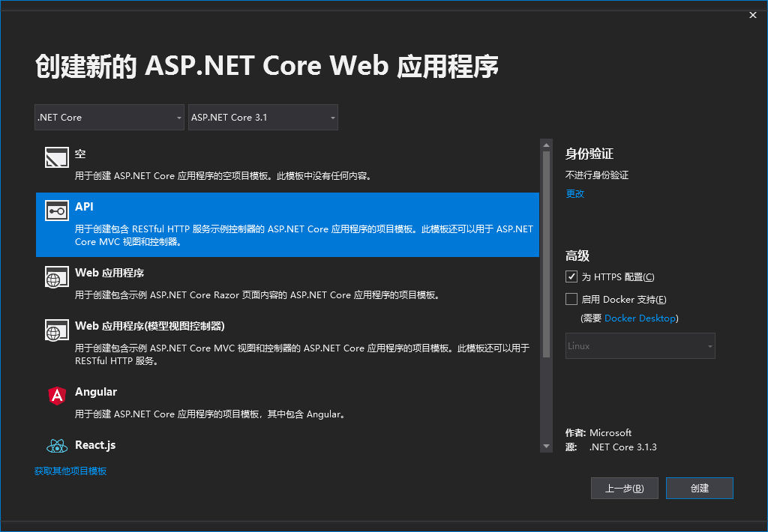Uncheck 为 HTTPS 配置 option
Image resolution: width=768 pixels, height=532 pixels.
[571, 276]
